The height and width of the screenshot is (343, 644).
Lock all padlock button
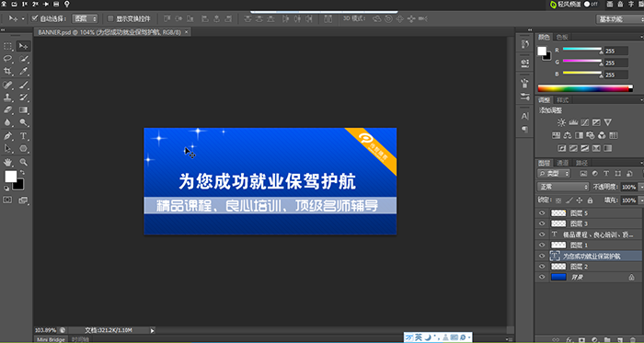click(591, 200)
